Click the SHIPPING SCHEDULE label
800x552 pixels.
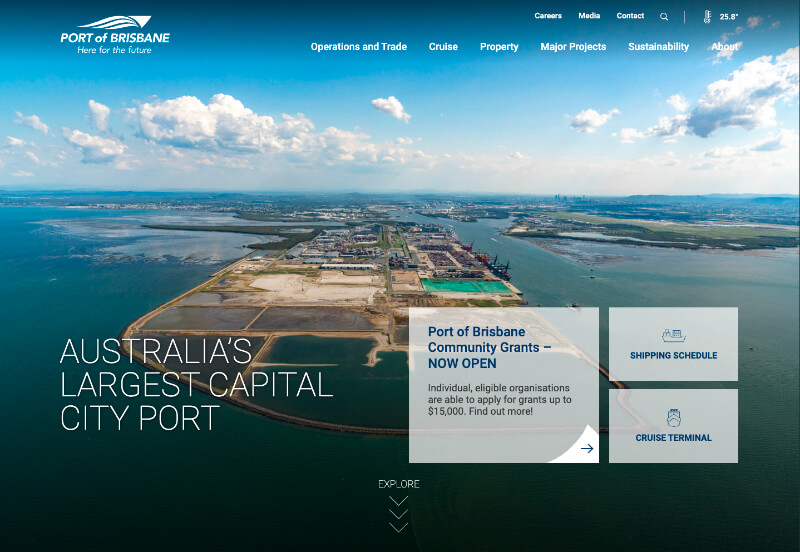tap(673, 356)
